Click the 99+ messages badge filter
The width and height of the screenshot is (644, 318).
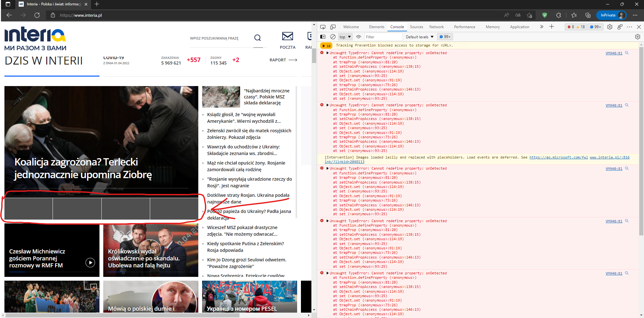pyautogui.click(x=445, y=37)
